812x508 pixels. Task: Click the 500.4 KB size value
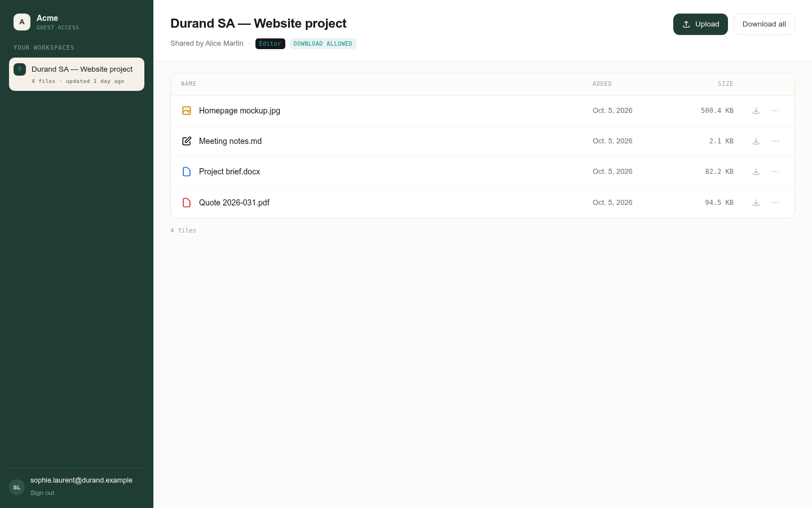717,111
